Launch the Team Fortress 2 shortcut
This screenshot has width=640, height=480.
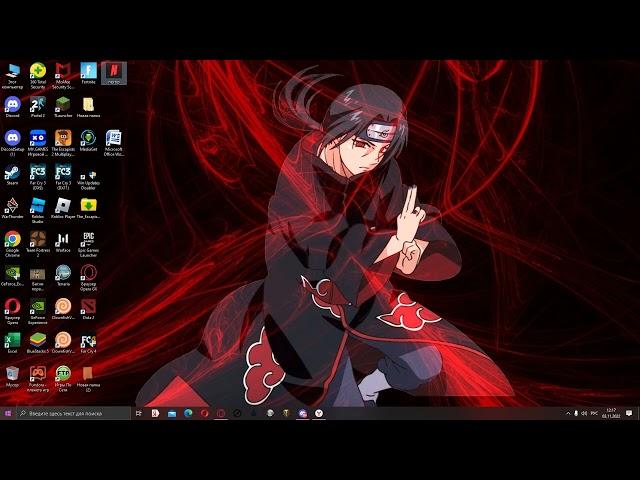point(38,244)
